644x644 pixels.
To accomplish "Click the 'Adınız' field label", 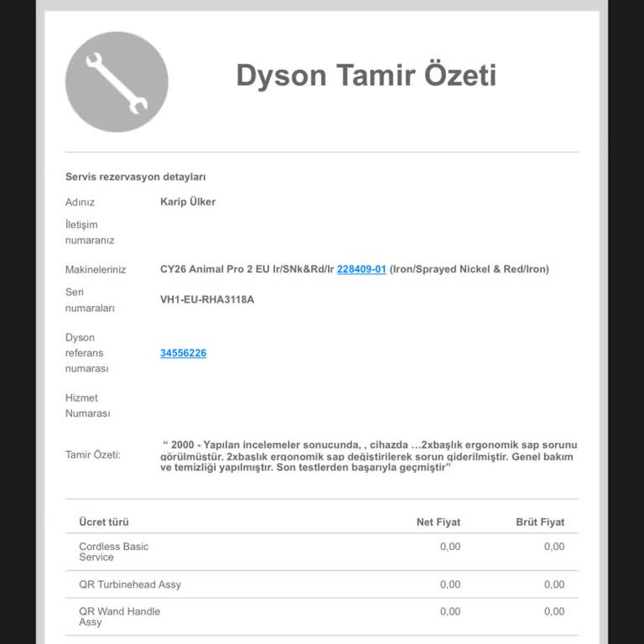I will point(80,202).
